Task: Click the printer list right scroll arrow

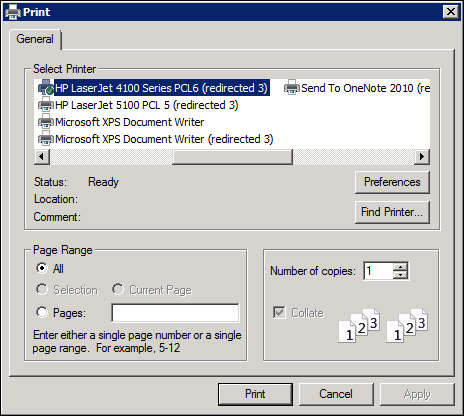Action: tap(422, 157)
